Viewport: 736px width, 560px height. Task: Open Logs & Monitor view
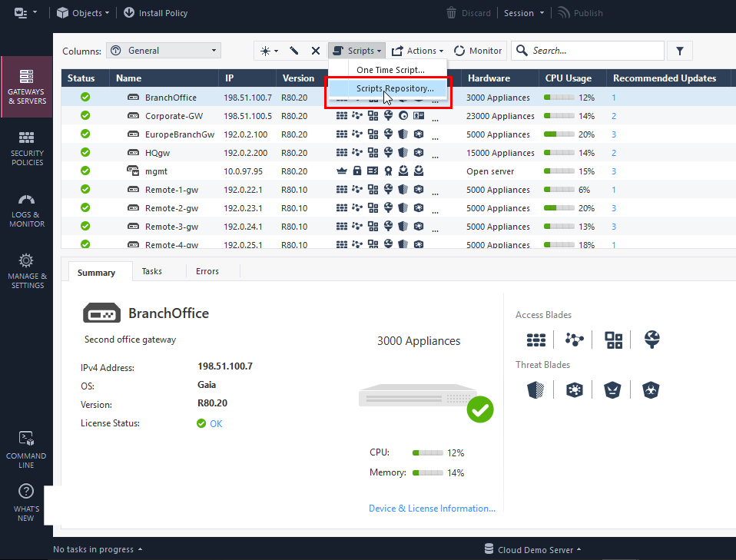click(x=27, y=210)
